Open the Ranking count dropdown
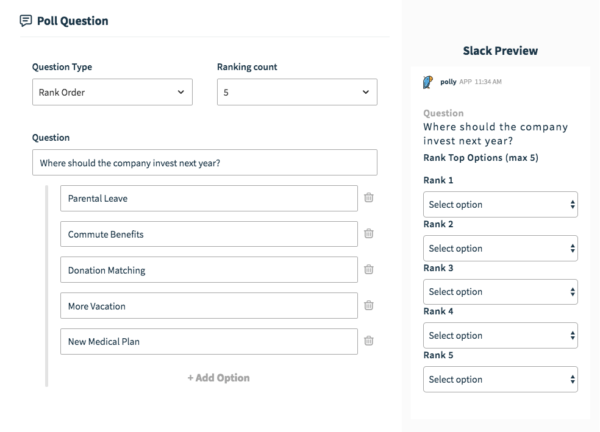 [x=297, y=93]
